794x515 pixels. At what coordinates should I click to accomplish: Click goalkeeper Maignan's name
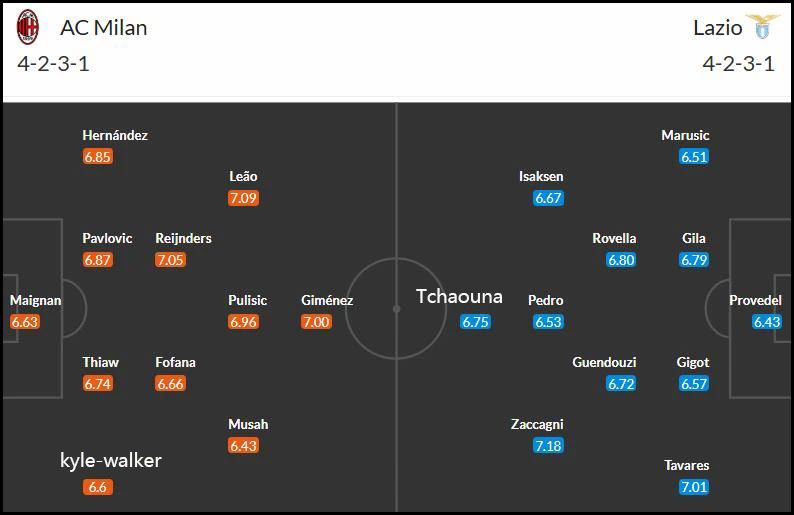point(35,300)
